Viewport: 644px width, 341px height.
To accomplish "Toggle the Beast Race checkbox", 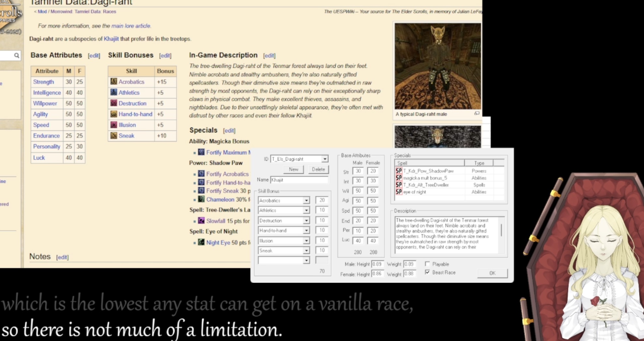I will click(x=427, y=272).
